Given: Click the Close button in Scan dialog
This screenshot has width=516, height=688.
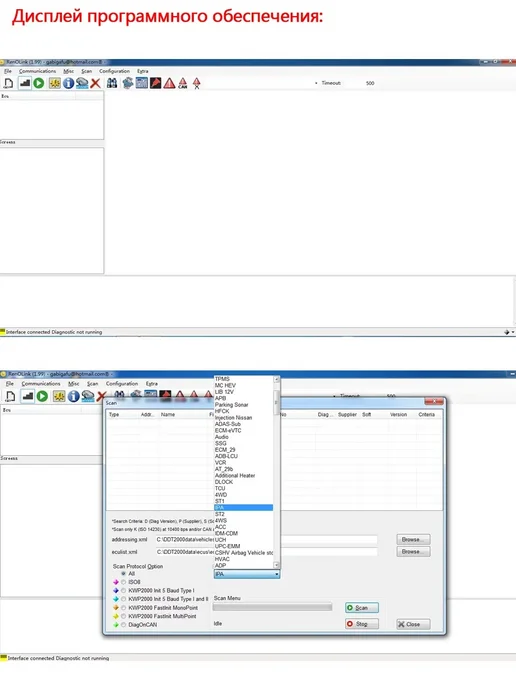Looking at the screenshot, I should tap(413, 624).
